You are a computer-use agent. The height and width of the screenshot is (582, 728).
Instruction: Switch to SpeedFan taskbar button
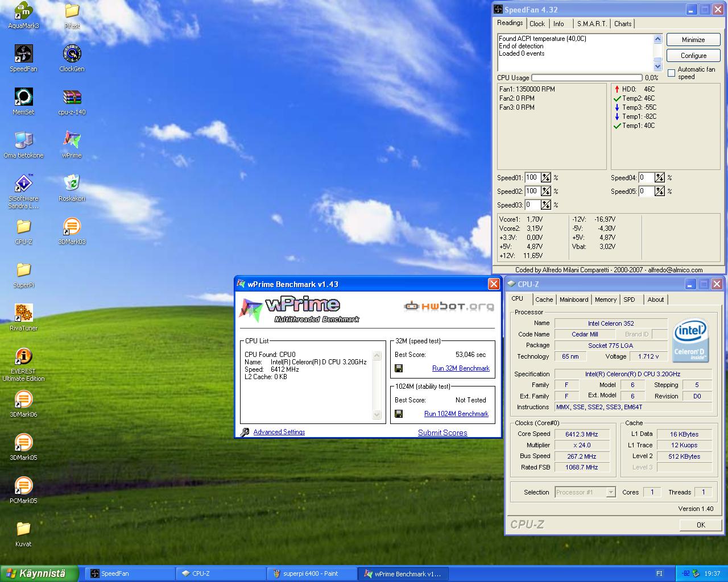tap(130, 573)
